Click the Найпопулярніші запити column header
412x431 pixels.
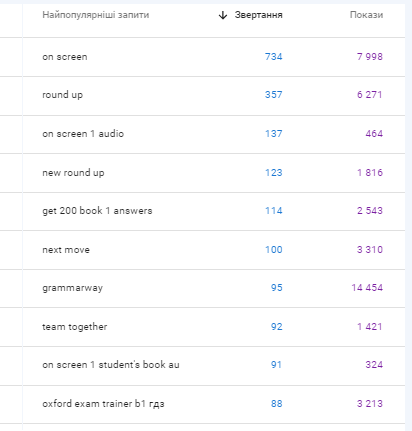click(x=96, y=15)
